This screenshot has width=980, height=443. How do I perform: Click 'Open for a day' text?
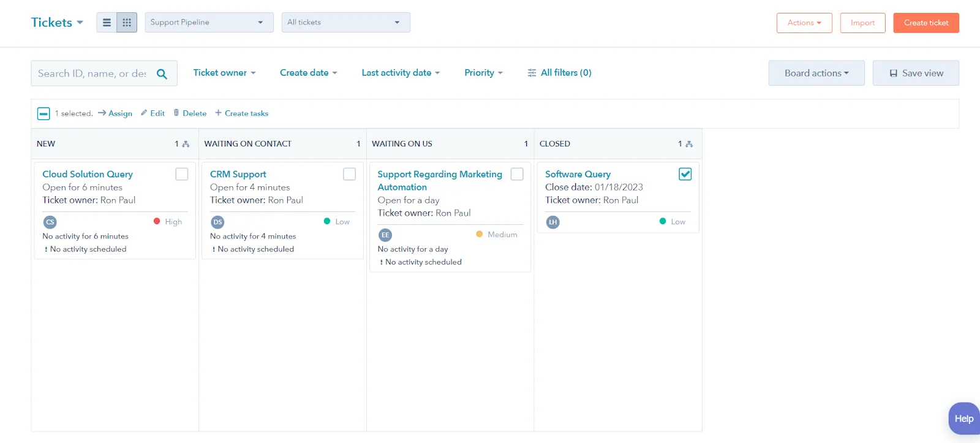409,200
